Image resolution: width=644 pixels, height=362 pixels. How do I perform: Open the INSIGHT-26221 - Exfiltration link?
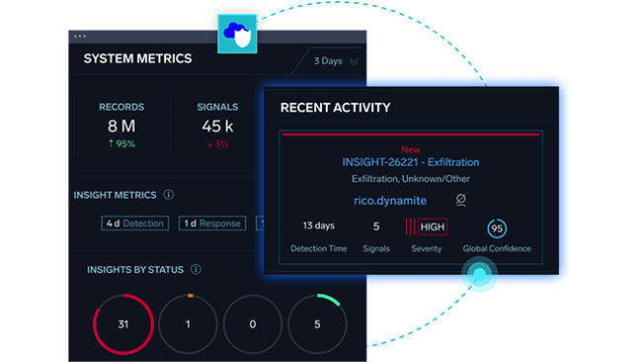pyautogui.click(x=411, y=162)
